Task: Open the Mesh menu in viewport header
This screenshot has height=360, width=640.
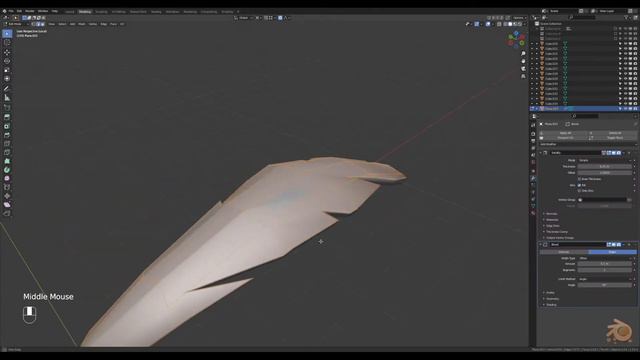Action: point(82,24)
